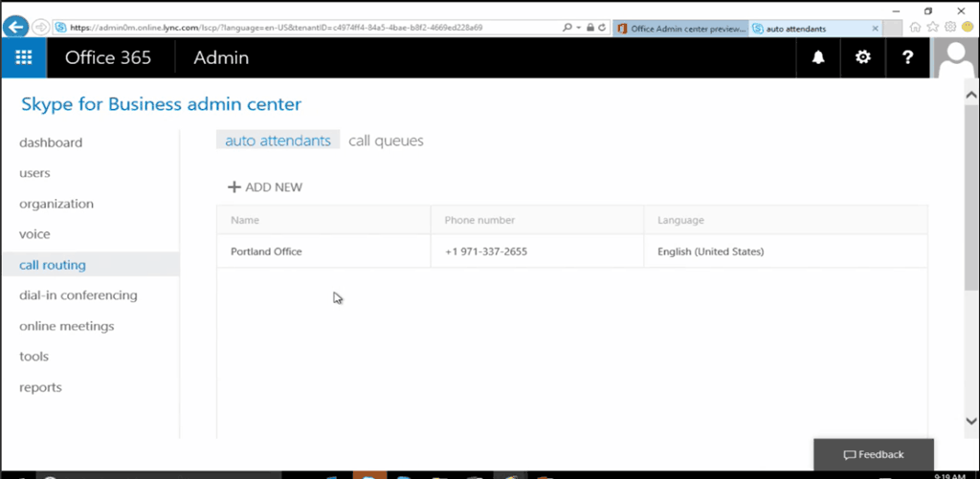Switch to the call queues tab

tap(386, 141)
